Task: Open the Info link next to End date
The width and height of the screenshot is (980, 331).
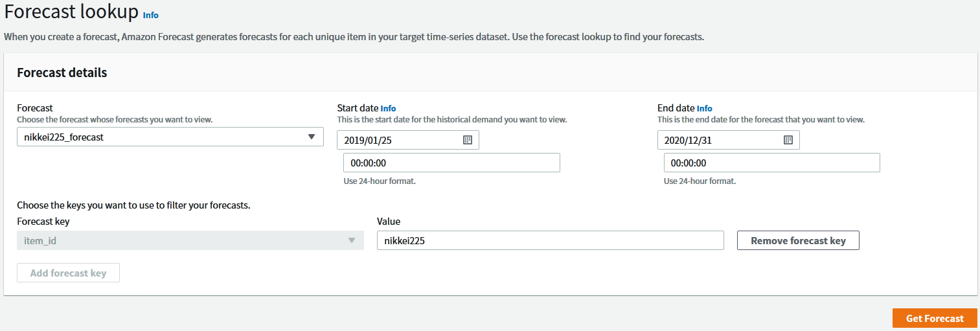Action: [x=704, y=108]
